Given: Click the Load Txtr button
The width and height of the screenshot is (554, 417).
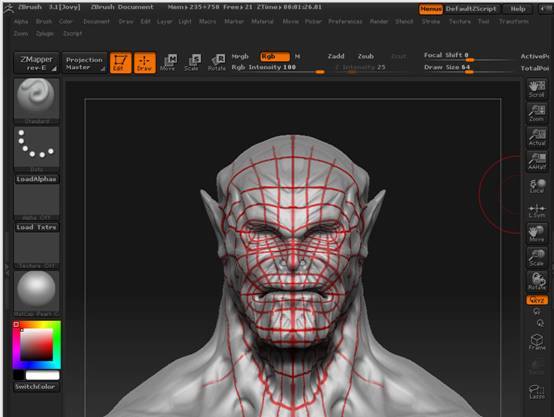Looking at the screenshot, I should 36,227.
